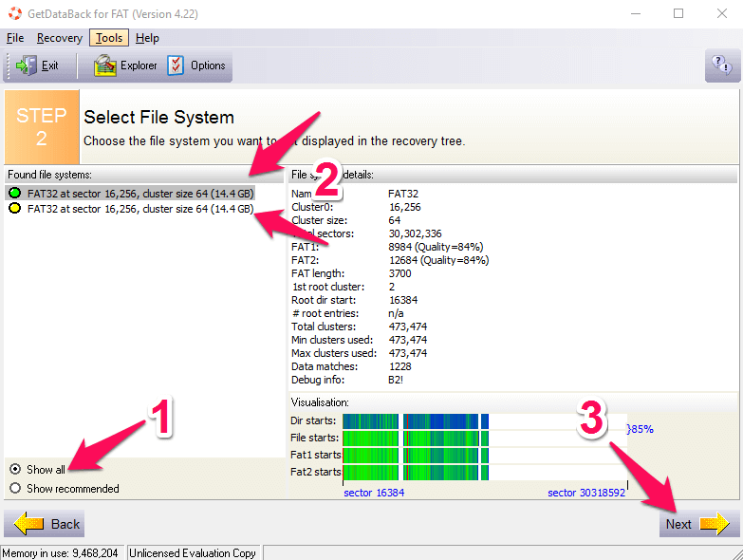The width and height of the screenshot is (743, 560).
Task: Open the Tools menu
Action: 109,38
